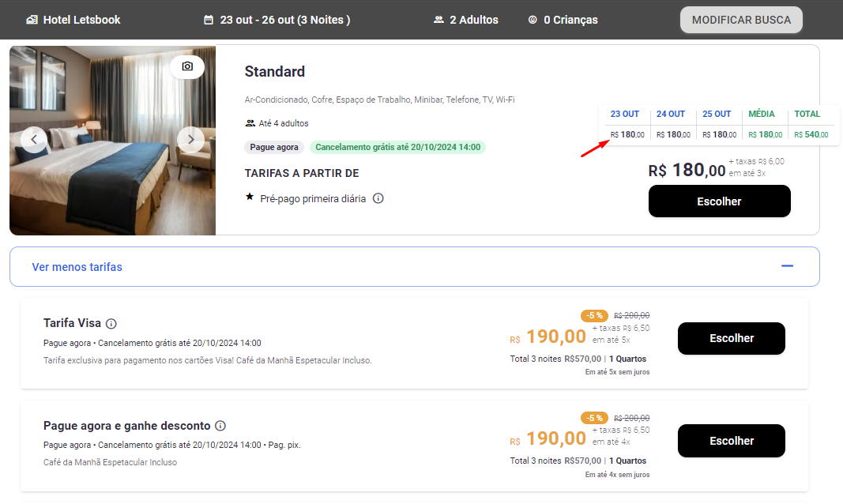Click the 24 OUT price column header
The width and height of the screenshot is (843, 504).
(671, 114)
